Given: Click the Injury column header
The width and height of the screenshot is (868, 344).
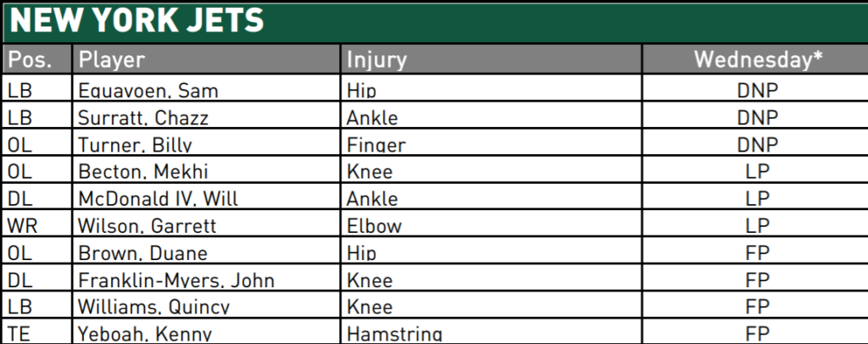Looking at the screenshot, I should 376,60.
